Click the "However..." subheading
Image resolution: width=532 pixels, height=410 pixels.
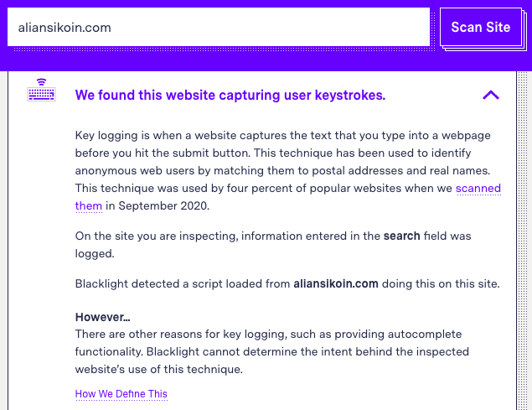tap(102, 317)
